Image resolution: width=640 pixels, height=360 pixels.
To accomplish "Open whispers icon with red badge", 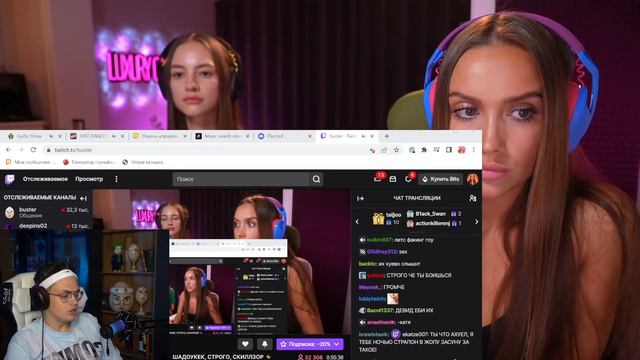I will point(408,179).
